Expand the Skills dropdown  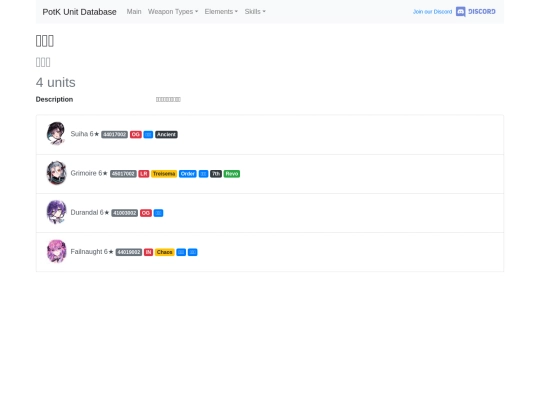[255, 12]
